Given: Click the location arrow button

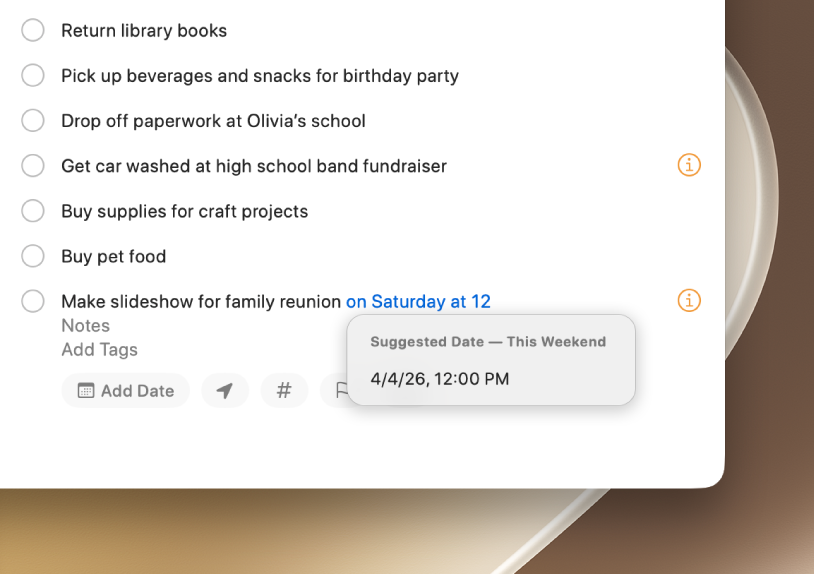Looking at the screenshot, I should tap(225, 390).
